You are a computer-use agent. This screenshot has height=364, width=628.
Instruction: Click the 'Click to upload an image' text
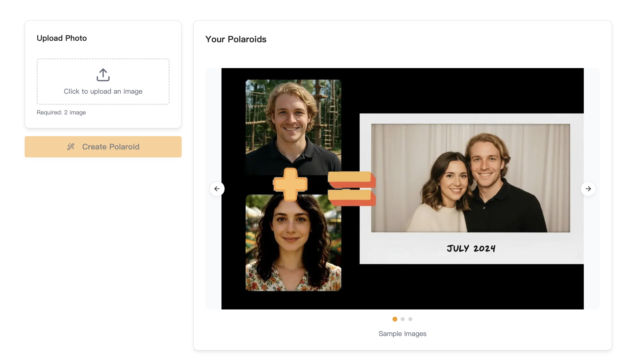point(103,91)
